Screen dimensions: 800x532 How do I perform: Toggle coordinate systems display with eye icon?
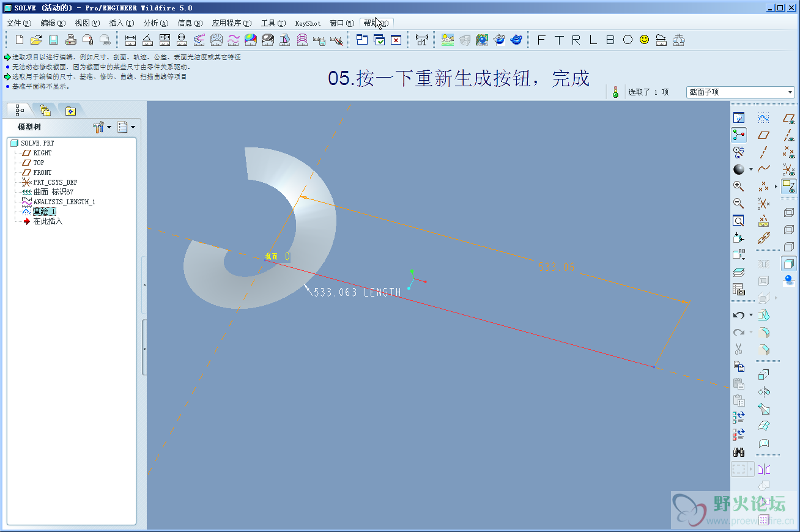click(x=789, y=169)
